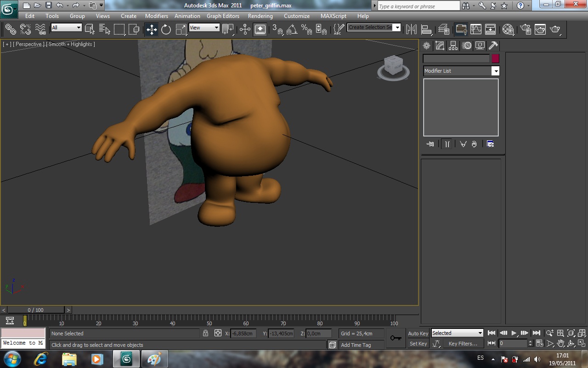
Task: Open the viewport [+] general menu
Action: [7, 44]
